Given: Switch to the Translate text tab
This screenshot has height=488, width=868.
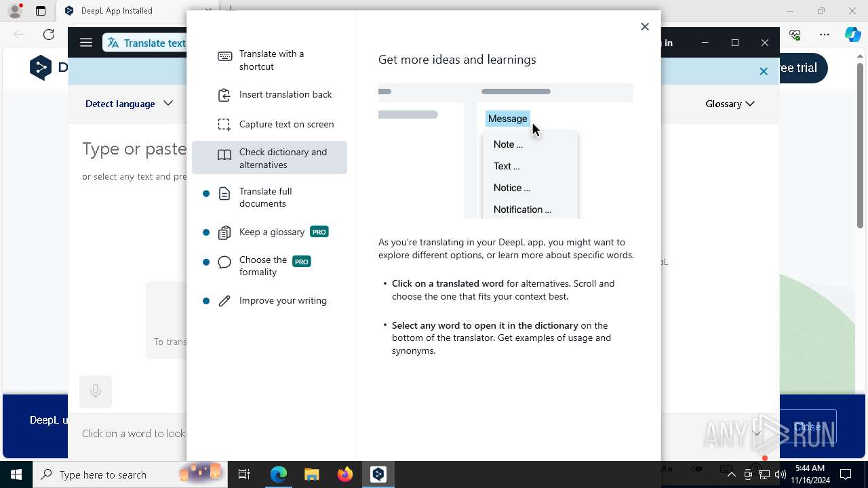Looking at the screenshot, I should click(145, 43).
